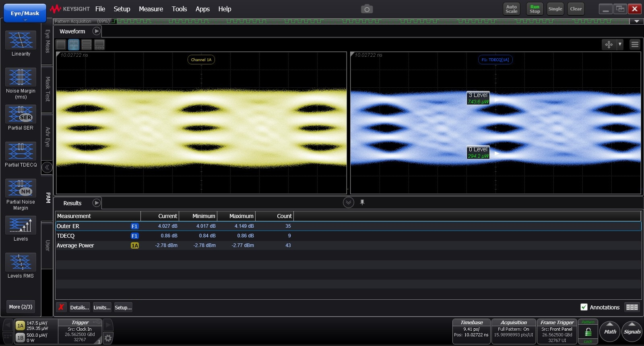Select the fourth waveform layout icon

coord(99,45)
